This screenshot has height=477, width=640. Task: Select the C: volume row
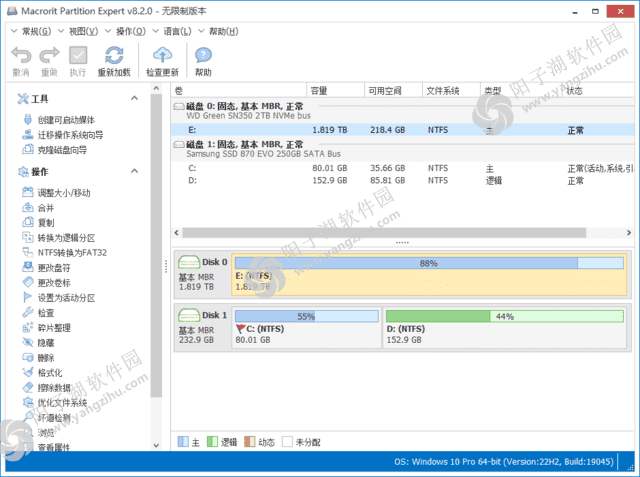[402, 168]
